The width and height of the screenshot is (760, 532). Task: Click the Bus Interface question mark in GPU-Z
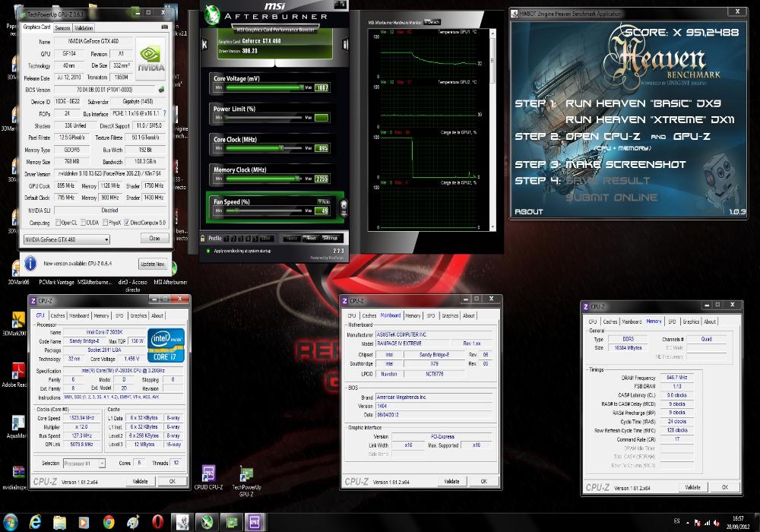[x=164, y=113]
